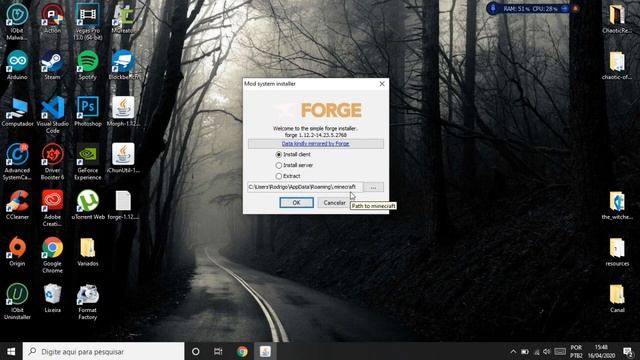Viewport: 640px width, 360px height.
Task: Launch the Arduino desktop icon
Action: click(x=17, y=65)
